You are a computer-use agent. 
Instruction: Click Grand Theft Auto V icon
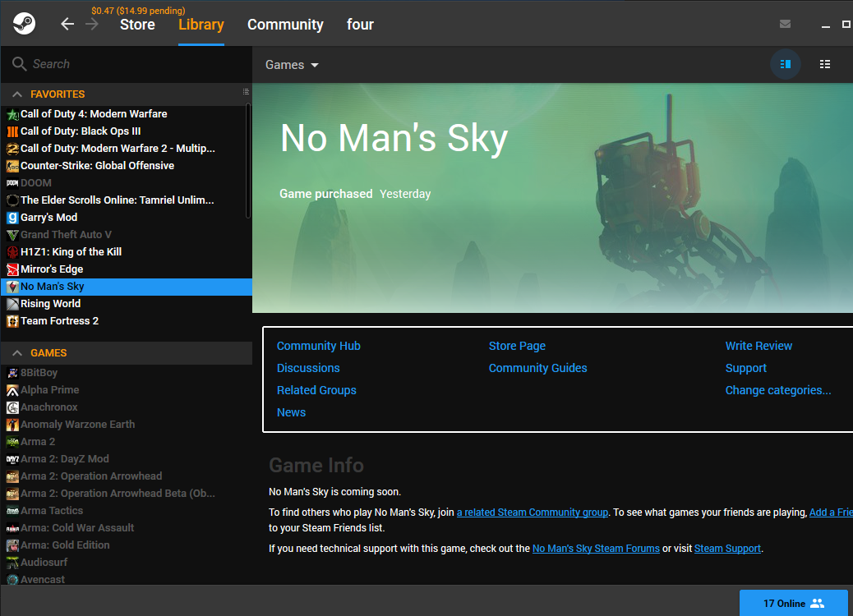point(12,235)
